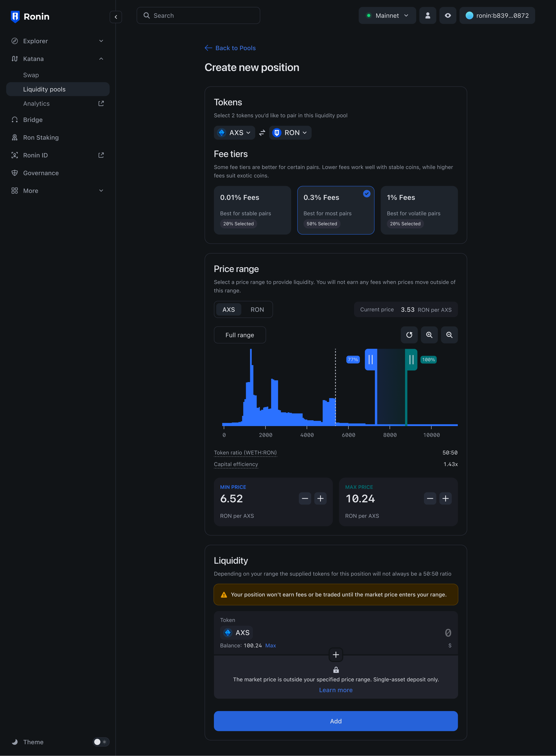The image size is (556, 756).
Task: Click the account profile icon
Action: (428, 16)
